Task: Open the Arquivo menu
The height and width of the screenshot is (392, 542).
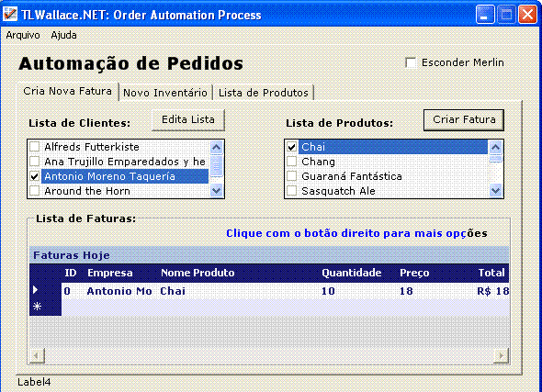Action: click(23, 35)
